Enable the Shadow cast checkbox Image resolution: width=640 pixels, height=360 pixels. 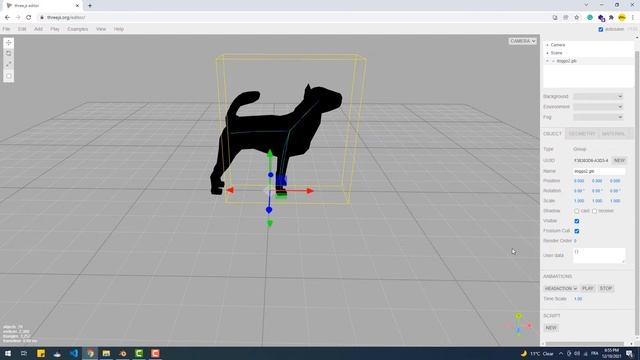point(576,211)
